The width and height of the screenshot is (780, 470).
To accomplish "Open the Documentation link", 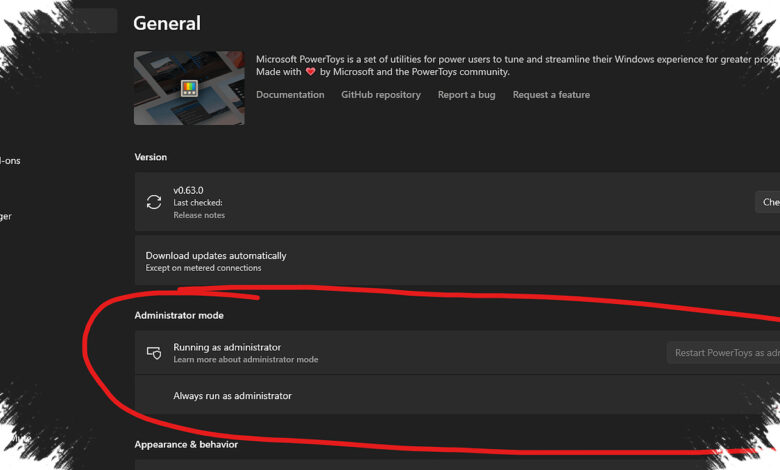I will (290, 94).
